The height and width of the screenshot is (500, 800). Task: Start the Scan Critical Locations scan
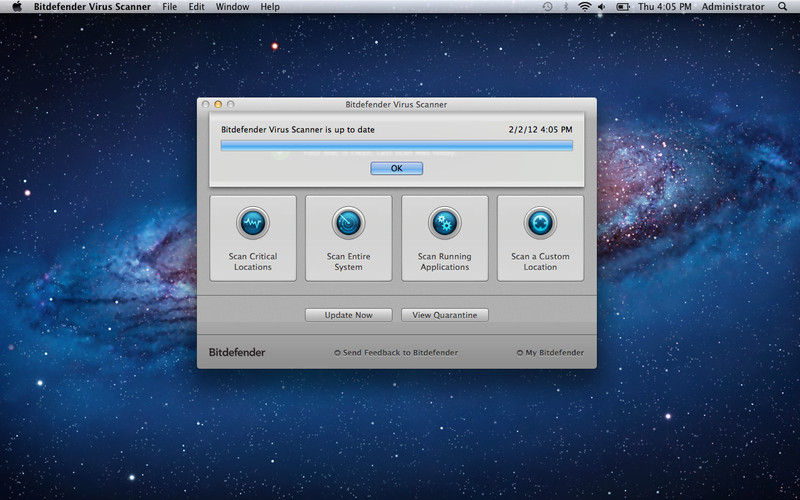pyautogui.click(x=253, y=238)
